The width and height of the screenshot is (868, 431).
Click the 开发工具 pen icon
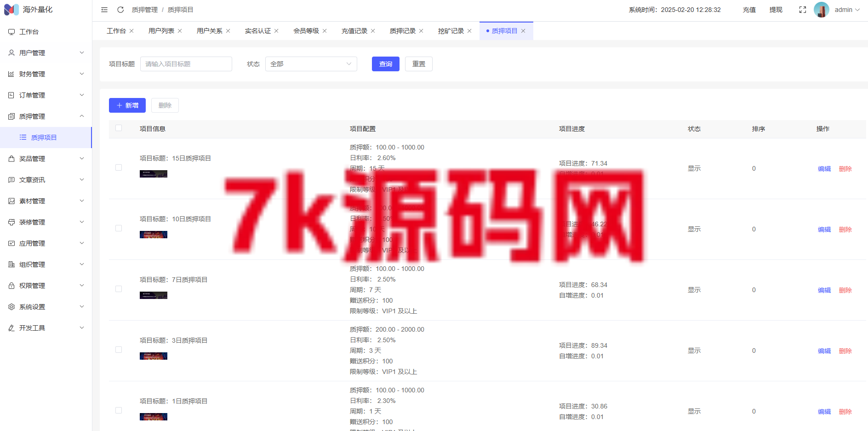pyautogui.click(x=11, y=328)
